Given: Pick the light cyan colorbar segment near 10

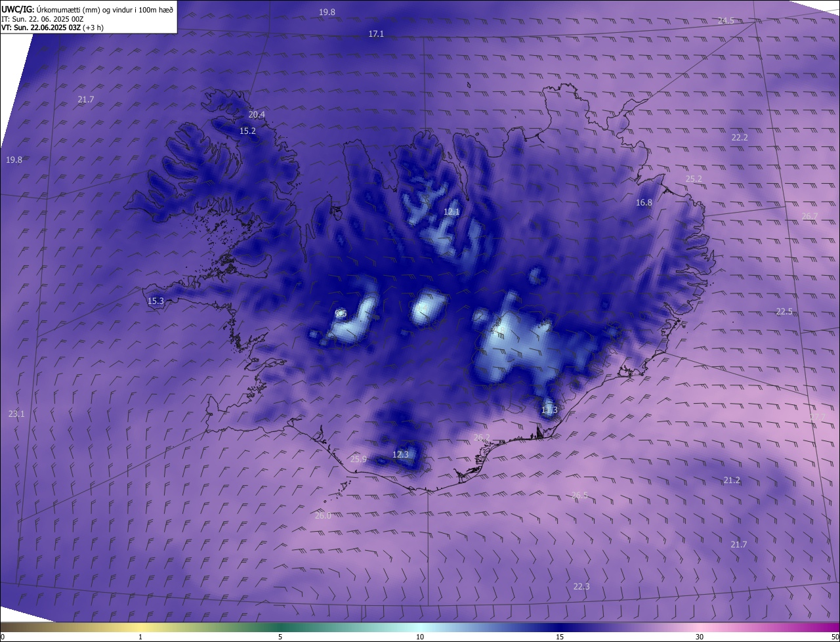Looking at the screenshot, I should click(x=420, y=627).
